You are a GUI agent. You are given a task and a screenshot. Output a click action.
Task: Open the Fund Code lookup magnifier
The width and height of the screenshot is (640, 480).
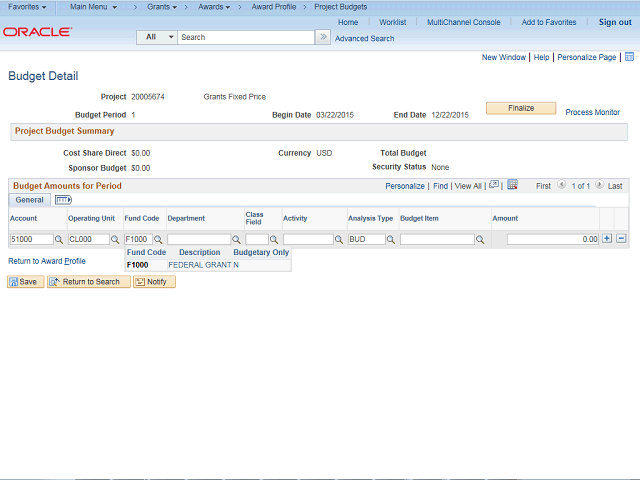click(x=158, y=240)
